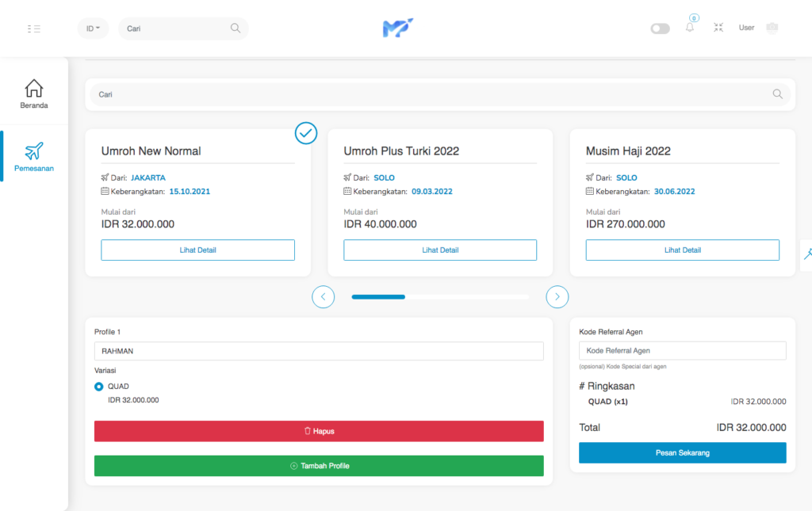Screen dimensions: 812x511
Task: Toggle the Umroh New Normal selected checkmark
Action: (x=305, y=133)
